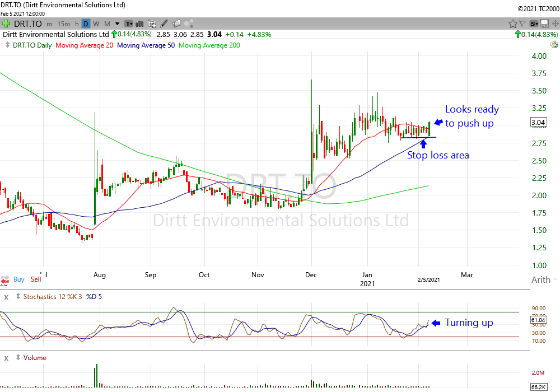Open the color palette icon
Screen dimensions: 560x392
(x=554, y=45)
